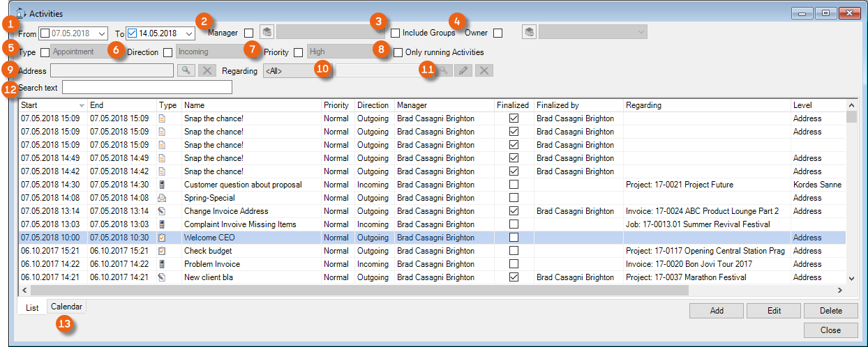
Task: Click the Add button
Action: click(716, 311)
